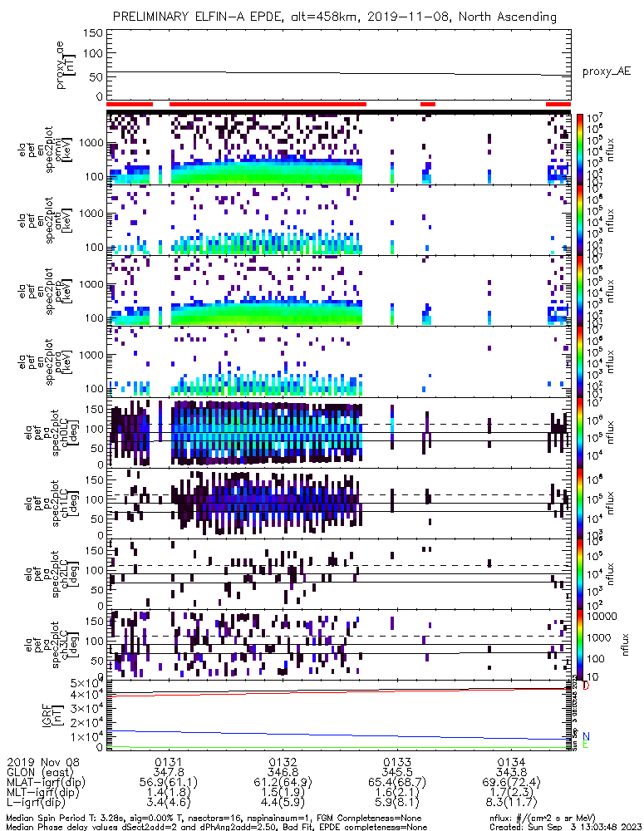Click the omni [keV] spectrogram axis label
This screenshot has width=644, height=831.
coord(45,149)
